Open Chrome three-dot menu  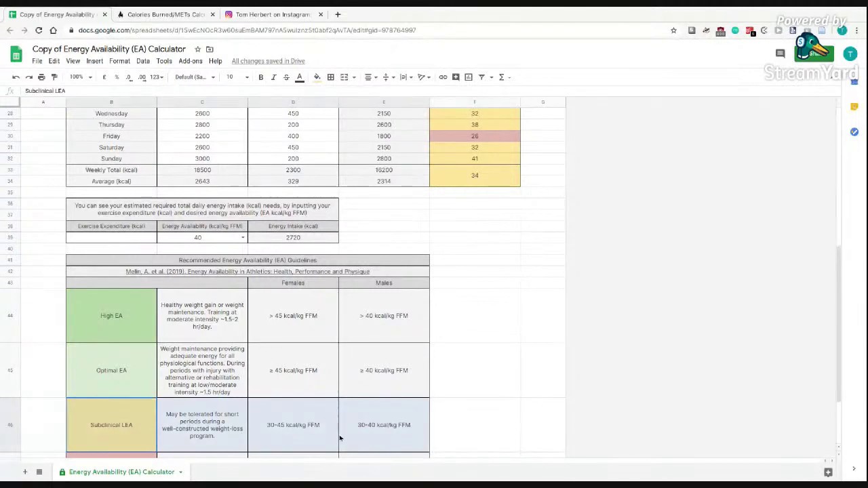(x=857, y=30)
